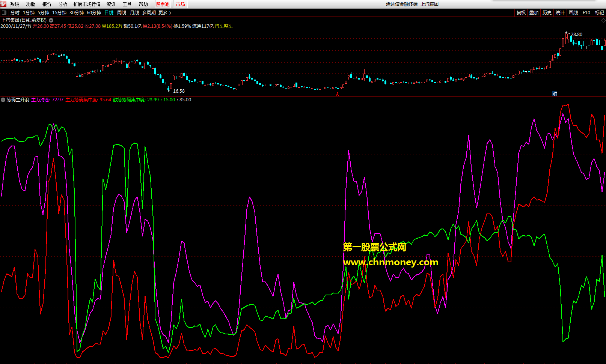Select the 日线 period tab

(109, 13)
